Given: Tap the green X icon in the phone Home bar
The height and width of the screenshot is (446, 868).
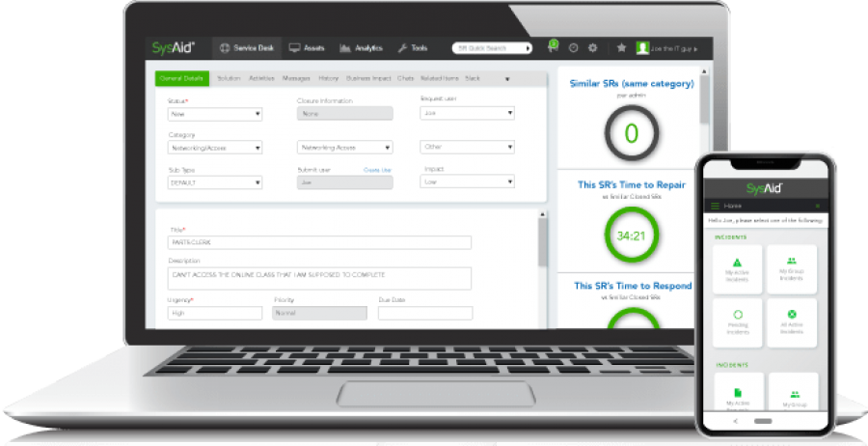Looking at the screenshot, I should click(818, 206).
